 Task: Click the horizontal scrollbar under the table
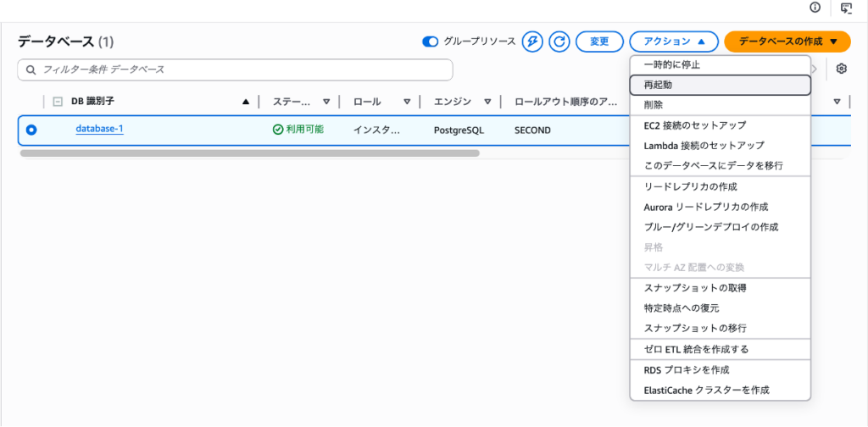click(x=250, y=153)
